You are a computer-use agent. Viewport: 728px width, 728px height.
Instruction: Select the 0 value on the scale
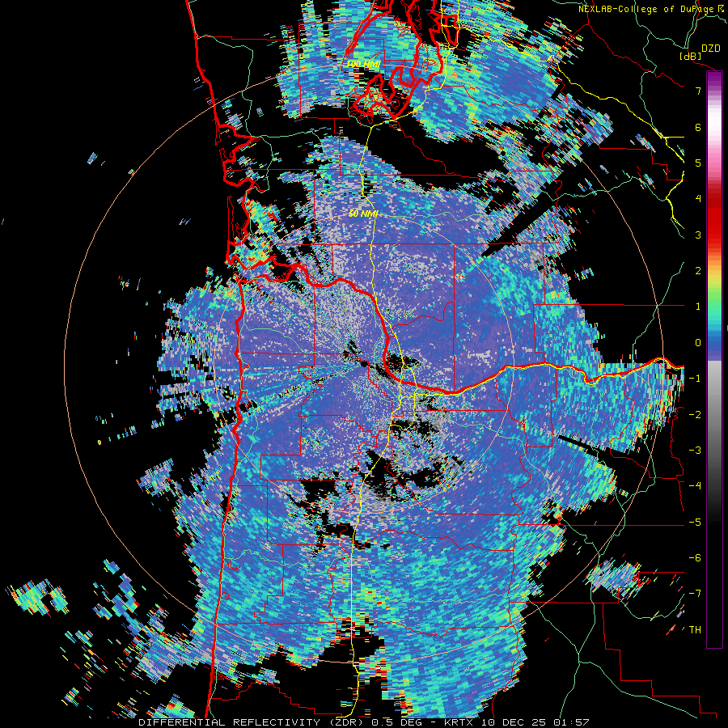point(698,343)
